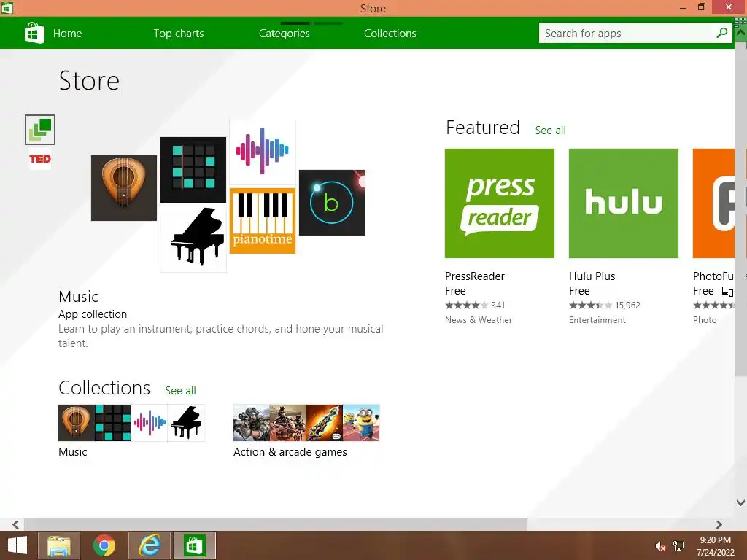Viewport: 747px width, 560px height.
Task: Open the orange PhotoFunia app tile
Action: (x=713, y=203)
